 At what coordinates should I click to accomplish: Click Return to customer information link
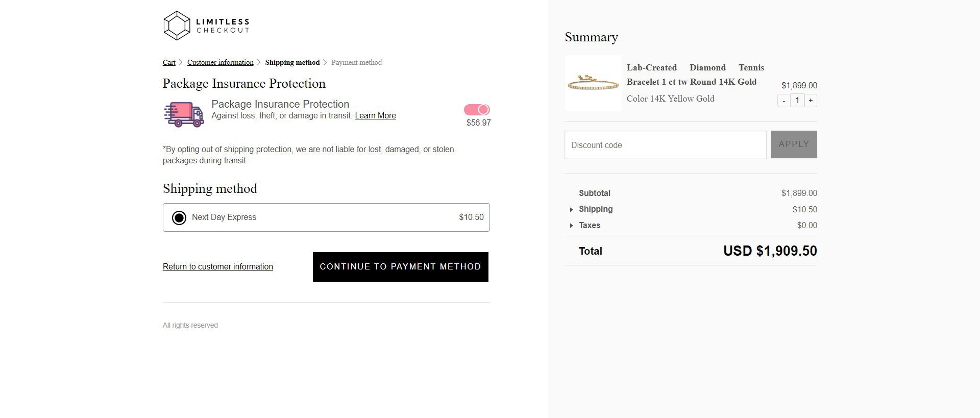pos(217,267)
